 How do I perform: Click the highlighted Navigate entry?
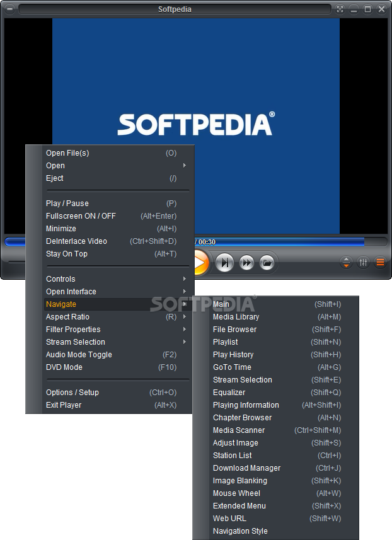pos(117,304)
